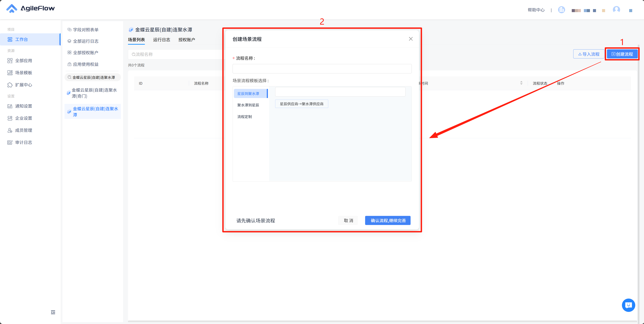Select the 聚水潭到星辰 template category
644x324 pixels.
pos(248,105)
